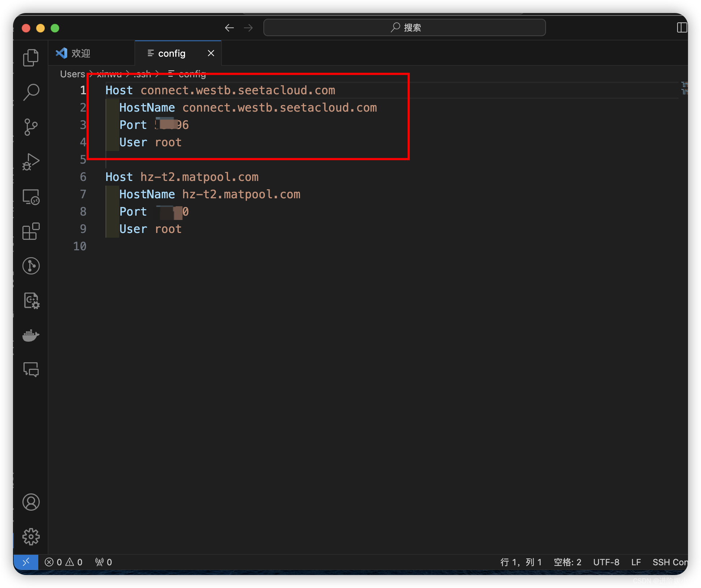
Task: Click the config breadcrumb segment
Action: pos(187,74)
